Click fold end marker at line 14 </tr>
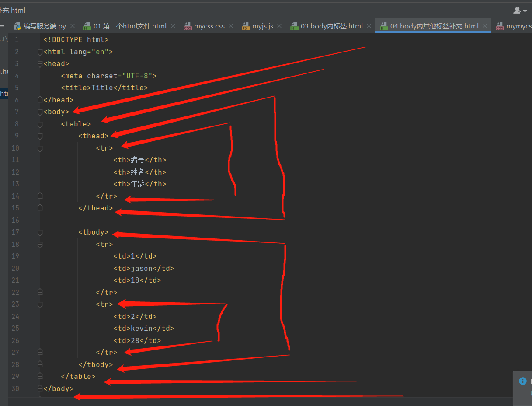Screen dimensions: 532x406 pos(40,196)
